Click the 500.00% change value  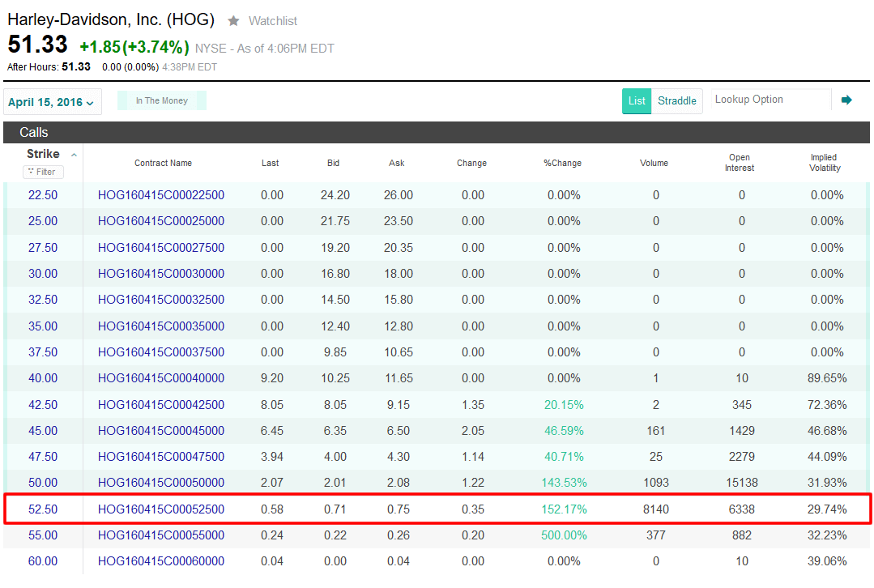[564, 535]
